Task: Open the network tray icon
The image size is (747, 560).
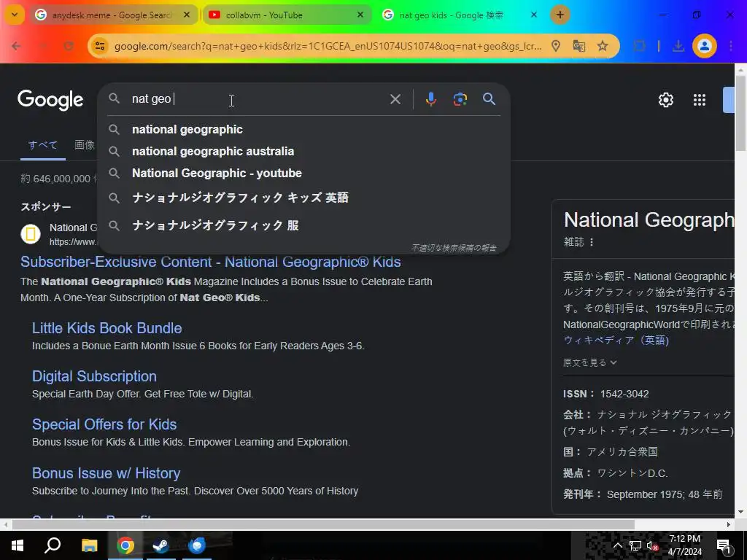Action: pos(635,545)
